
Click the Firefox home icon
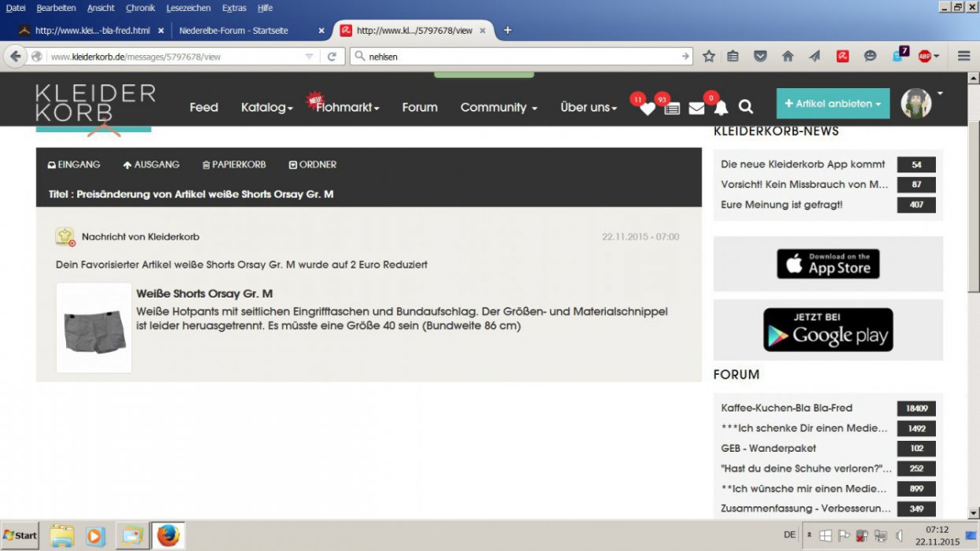pos(787,56)
